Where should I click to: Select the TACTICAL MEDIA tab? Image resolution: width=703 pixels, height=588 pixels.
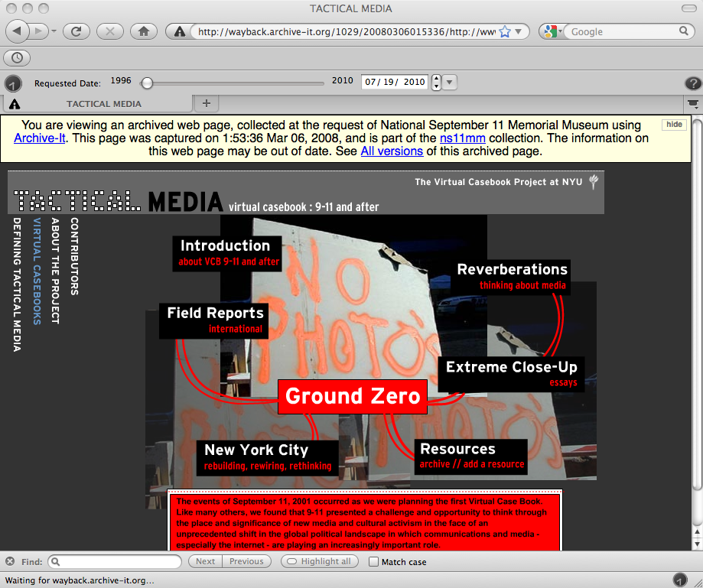pyautogui.click(x=103, y=104)
